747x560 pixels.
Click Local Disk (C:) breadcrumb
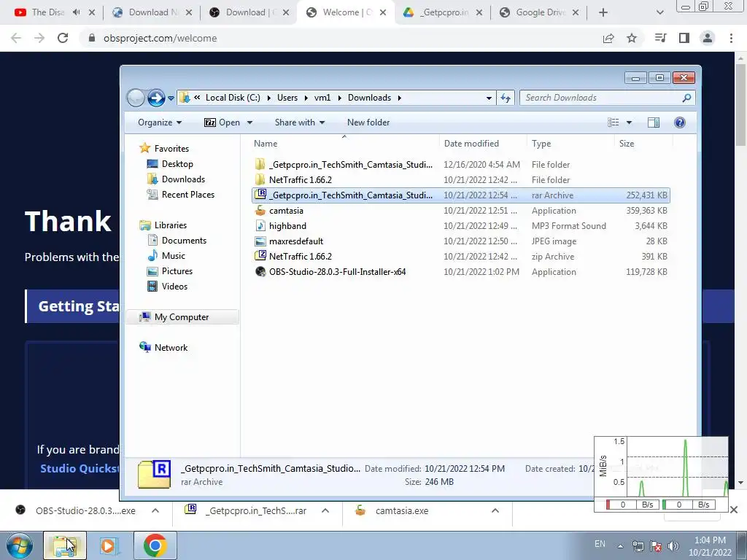[233, 98]
